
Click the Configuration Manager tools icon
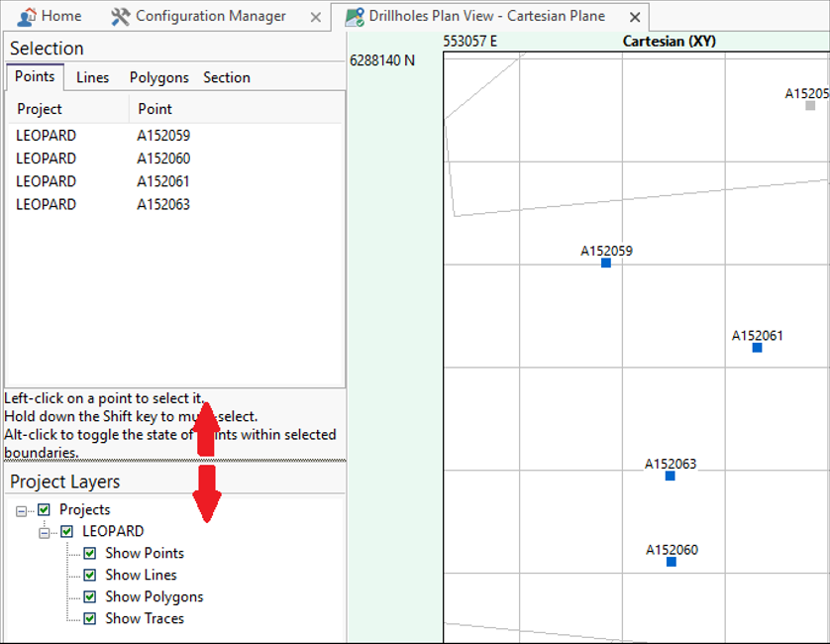tap(121, 17)
